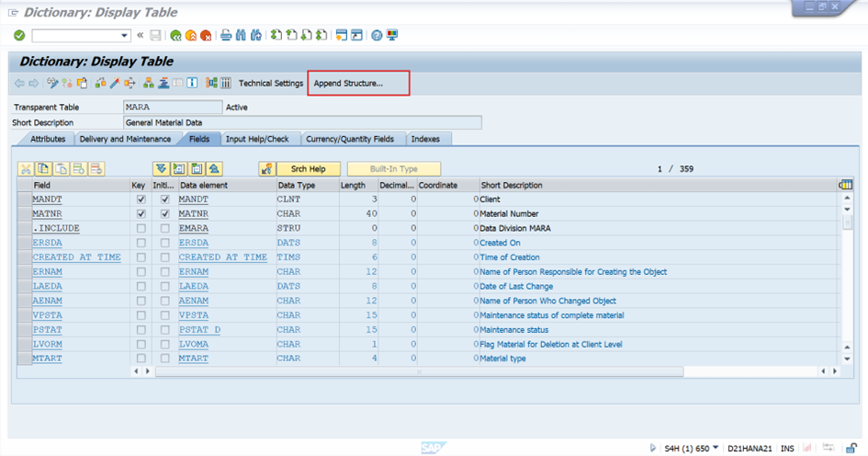Click the Append Structure button
This screenshot has height=456, width=868.
point(349,84)
